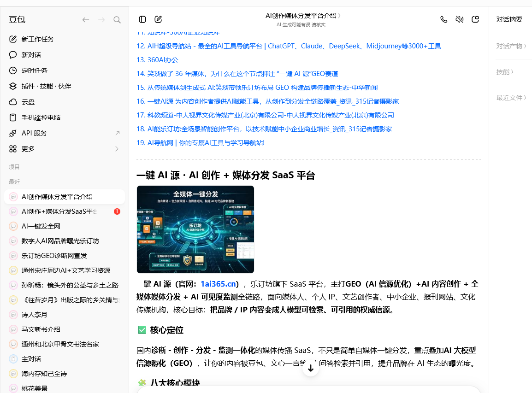Open reference 19 AI导航网 link
The width and height of the screenshot is (532, 393).
tap(201, 143)
